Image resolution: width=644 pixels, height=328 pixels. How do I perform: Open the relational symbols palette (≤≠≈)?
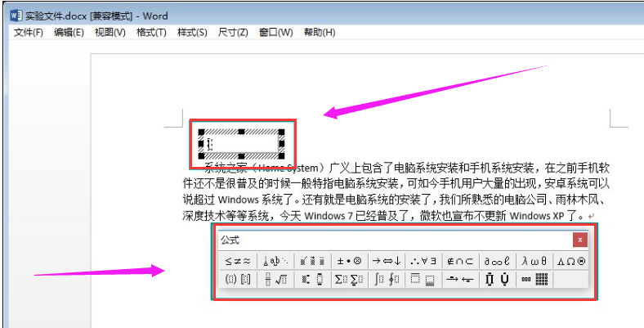coord(235,262)
